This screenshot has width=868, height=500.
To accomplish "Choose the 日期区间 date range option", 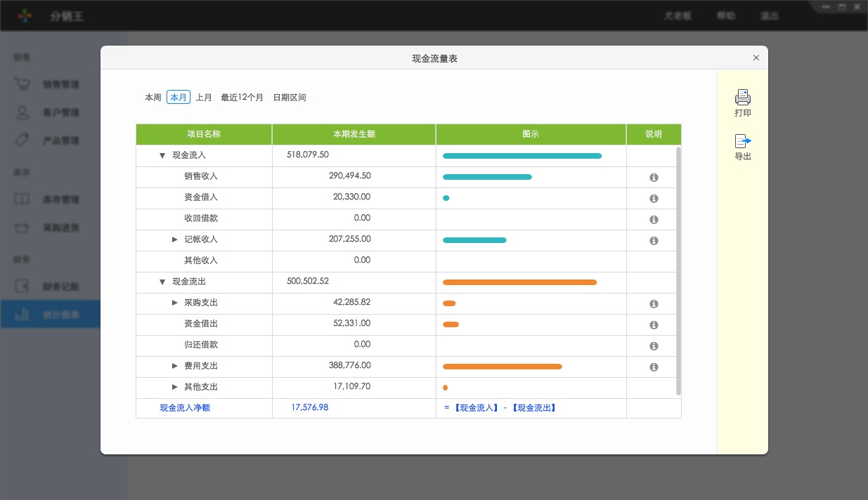I will [x=290, y=98].
